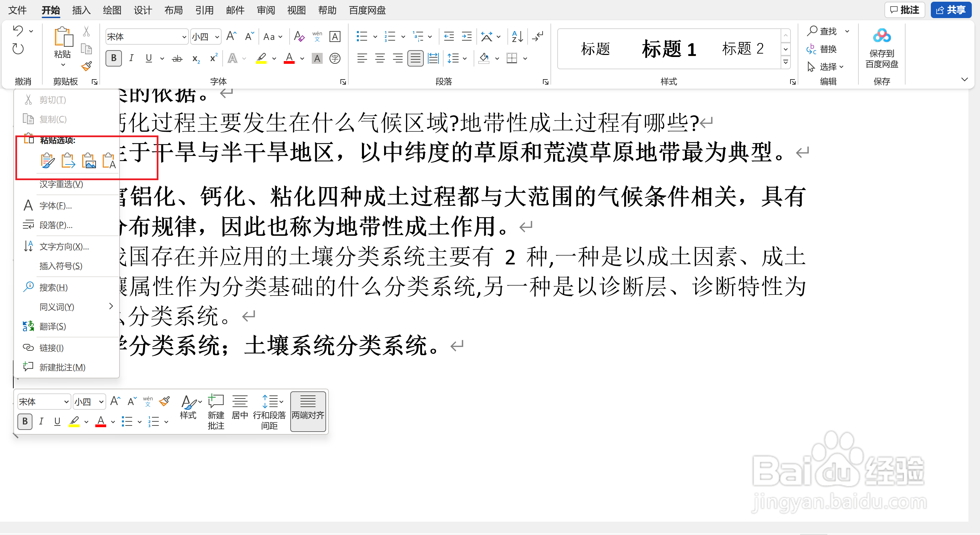The width and height of the screenshot is (980, 535).
Task: Open ribbon font name dropdown
Action: (x=184, y=37)
